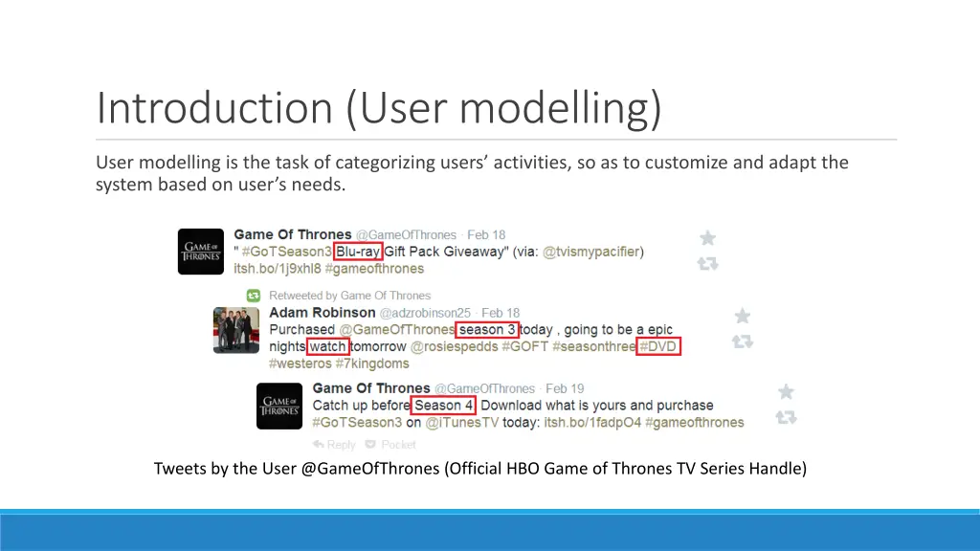Click Reply under the last tweet
Image resolution: width=980 pixels, height=551 pixels.
coord(334,445)
